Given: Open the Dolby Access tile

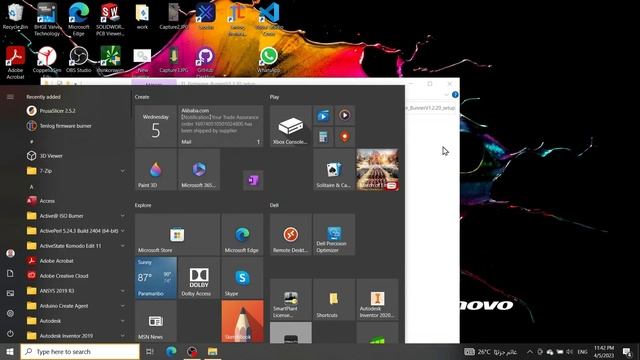Looking at the screenshot, I should (x=199, y=278).
